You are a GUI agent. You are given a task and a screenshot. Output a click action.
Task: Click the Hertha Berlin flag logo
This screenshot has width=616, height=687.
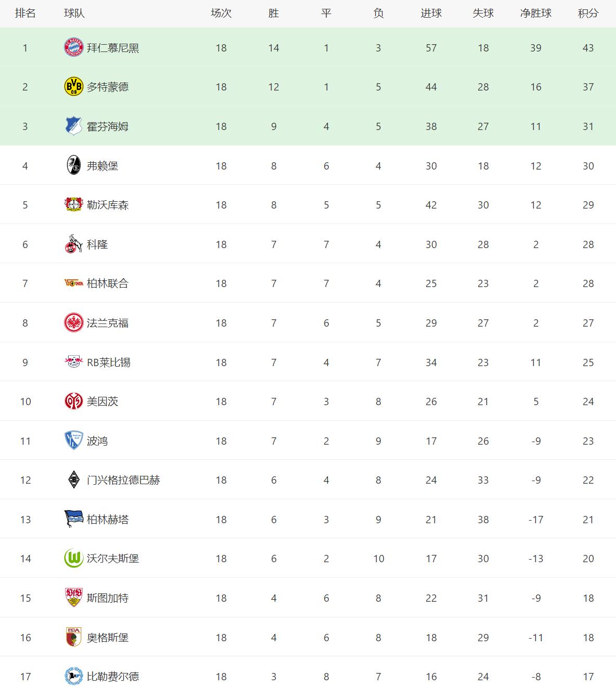[x=73, y=519]
